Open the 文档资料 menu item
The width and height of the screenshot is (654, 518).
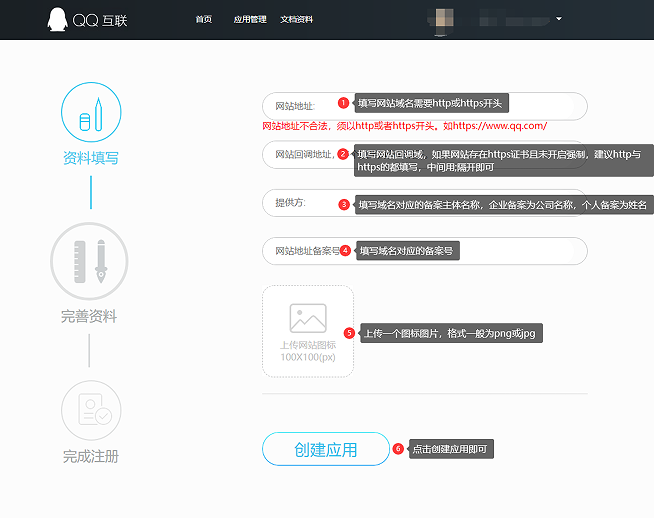coord(297,19)
